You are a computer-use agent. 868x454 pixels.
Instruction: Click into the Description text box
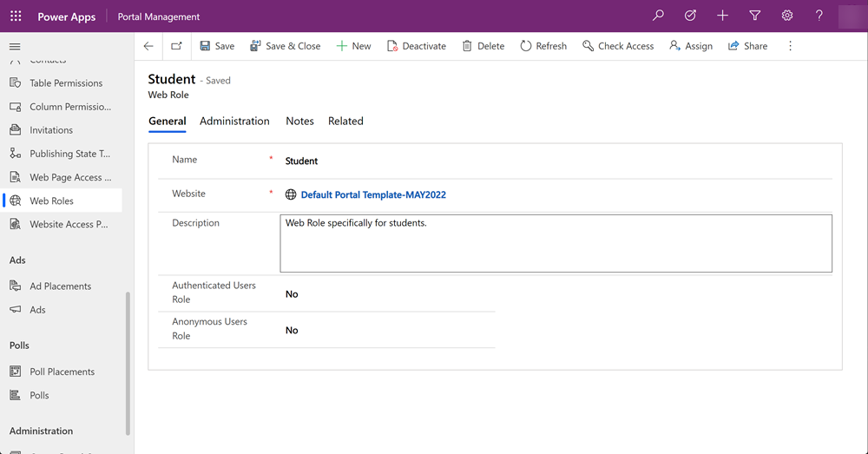point(556,243)
